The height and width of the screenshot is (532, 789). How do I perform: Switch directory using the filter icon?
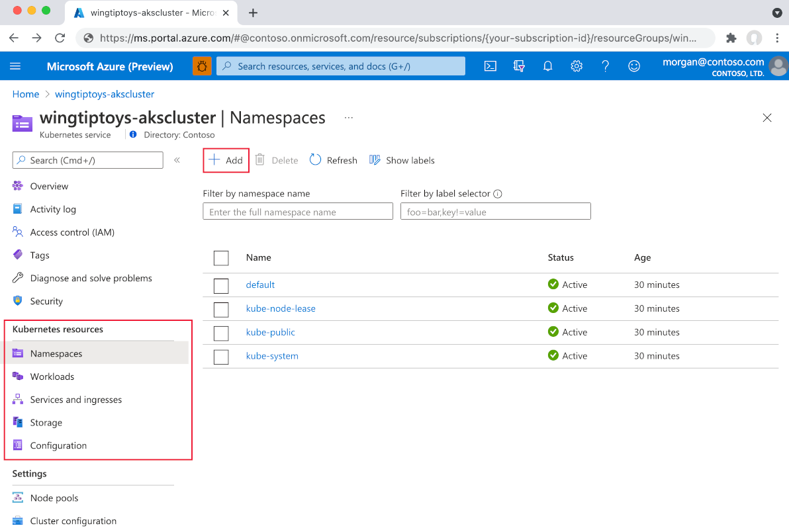[x=519, y=66]
